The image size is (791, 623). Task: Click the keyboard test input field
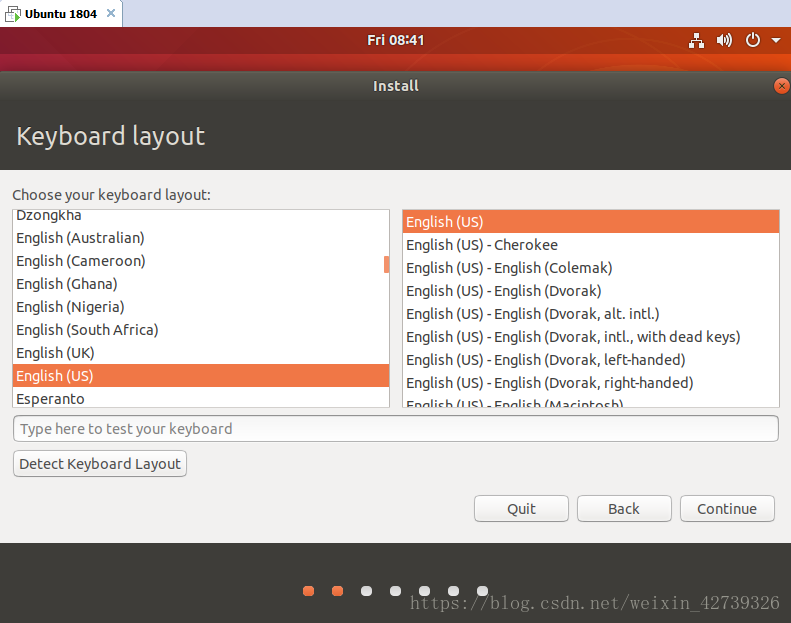click(396, 429)
